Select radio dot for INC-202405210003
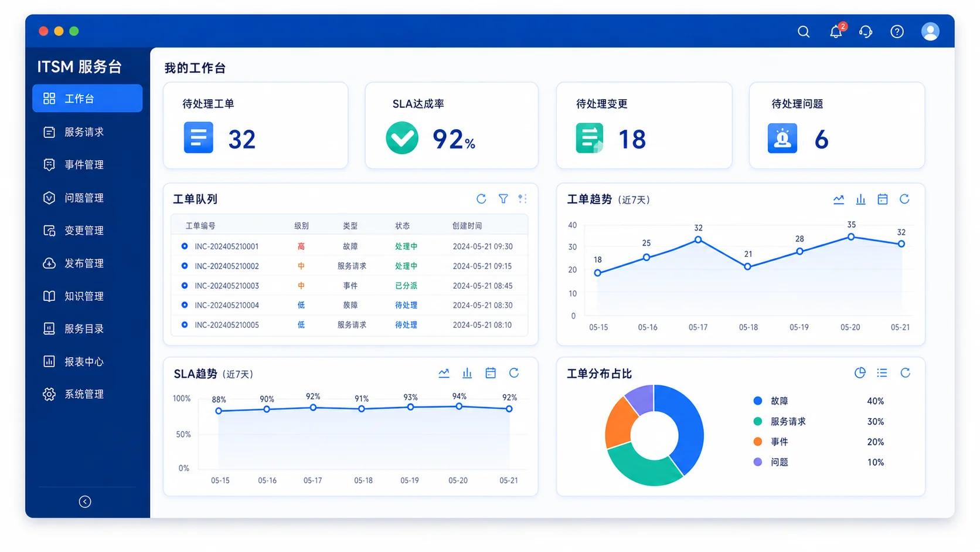Viewport: 980px width, 552px height. 185,286
